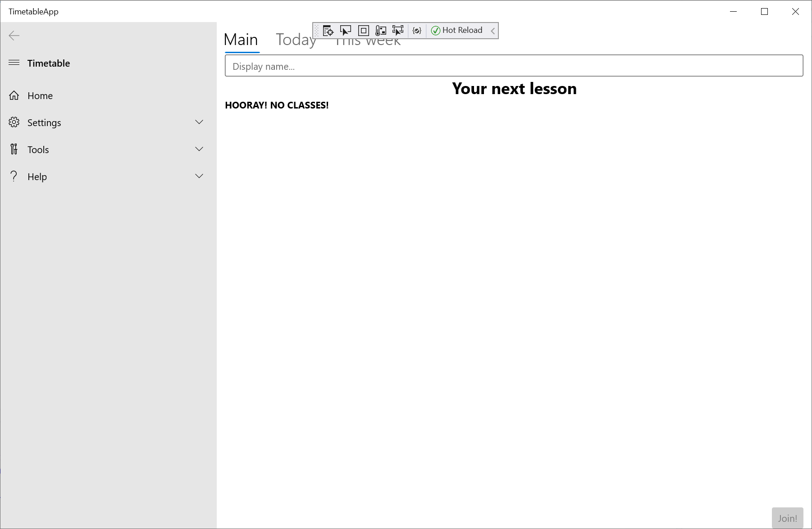Maximize the TimetableApp window
This screenshot has width=812, height=529.
click(x=764, y=12)
